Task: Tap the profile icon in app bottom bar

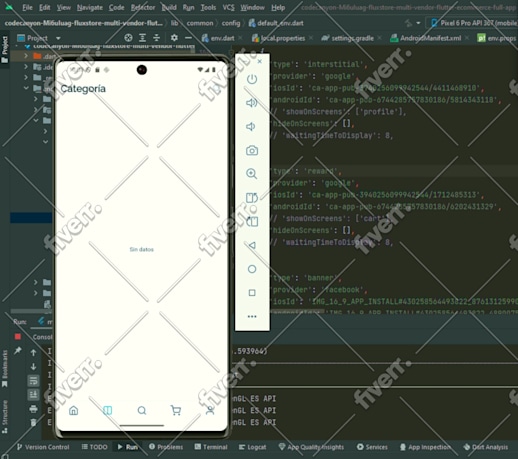Action: [x=210, y=410]
